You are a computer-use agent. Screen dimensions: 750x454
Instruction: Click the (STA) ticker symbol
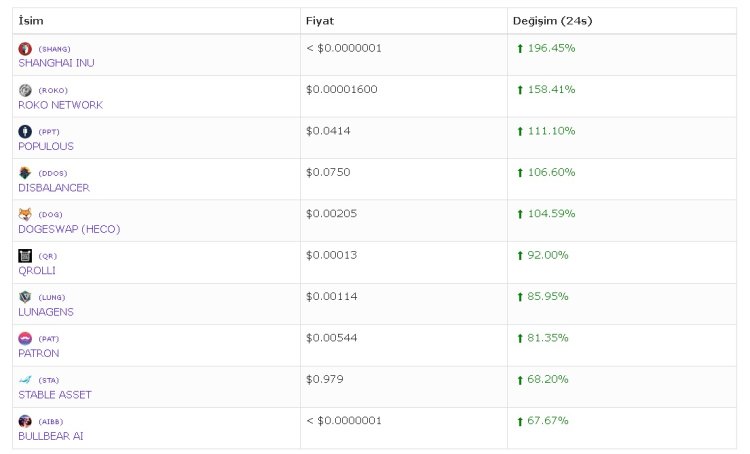[x=49, y=380]
